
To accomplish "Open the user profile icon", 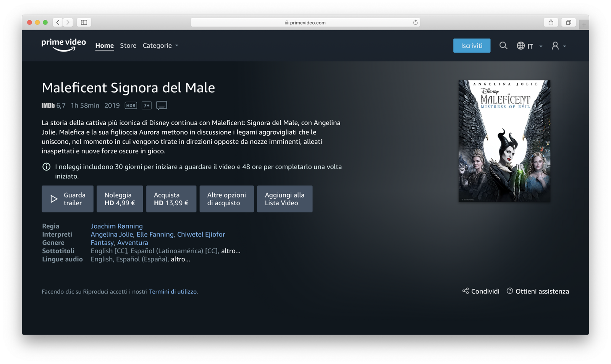I will [555, 46].
